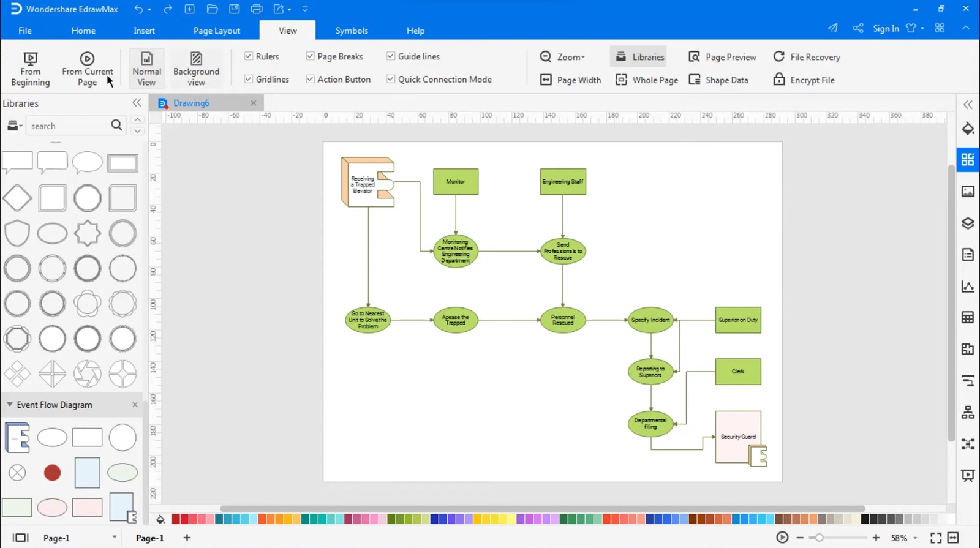980x548 pixels.
Task: Open the Symbols ribbon tab
Action: coord(352,31)
